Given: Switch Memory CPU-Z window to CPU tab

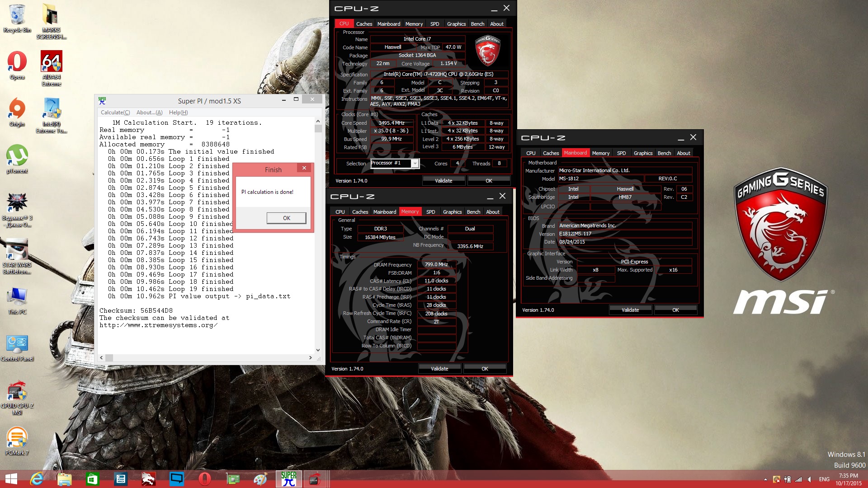Looking at the screenshot, I should click(x=340, y=212).
